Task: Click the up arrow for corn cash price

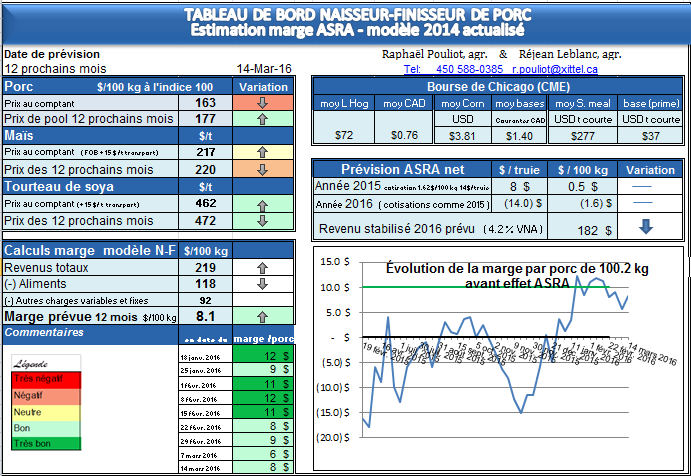Action: pos(263,152)
